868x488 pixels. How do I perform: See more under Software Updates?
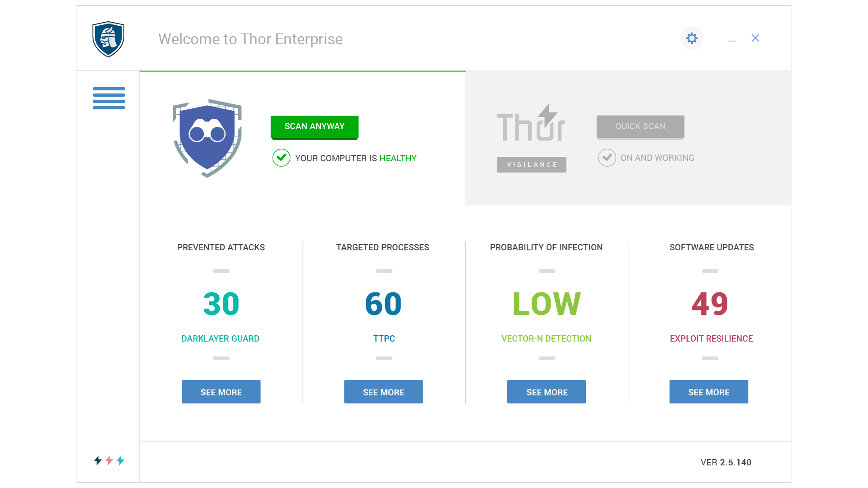click(708, 392)
